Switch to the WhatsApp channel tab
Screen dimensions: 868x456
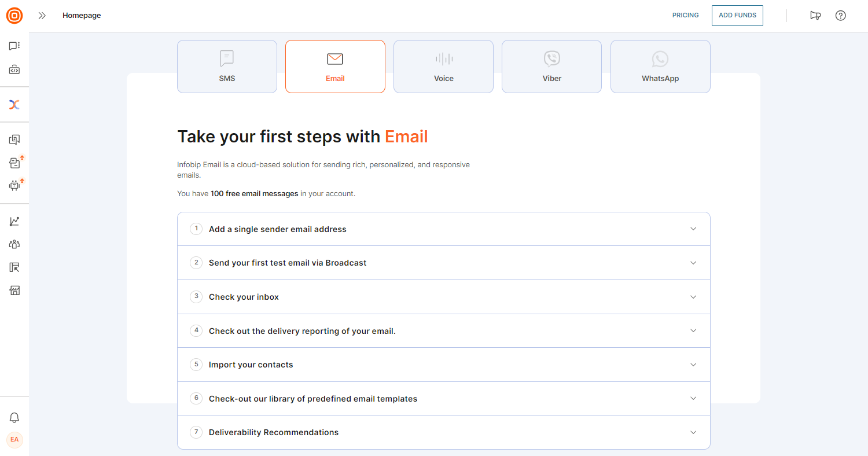[x=660, y=67]
